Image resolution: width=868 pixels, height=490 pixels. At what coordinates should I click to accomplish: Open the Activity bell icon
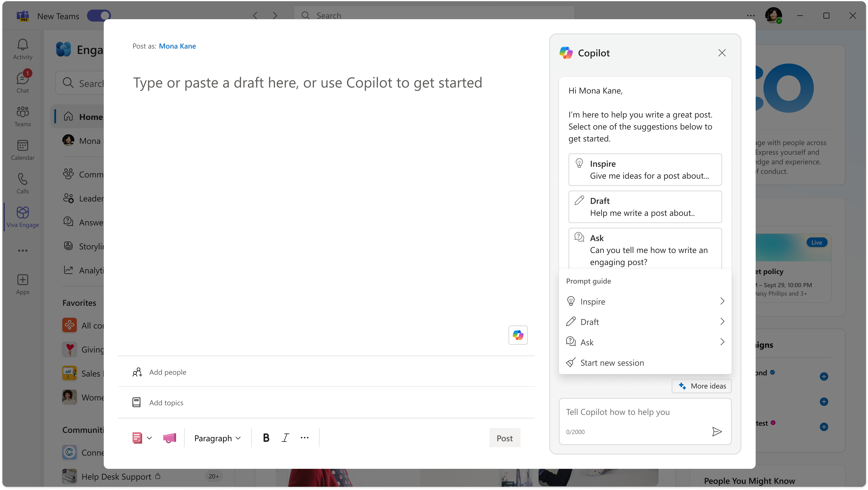23,49
